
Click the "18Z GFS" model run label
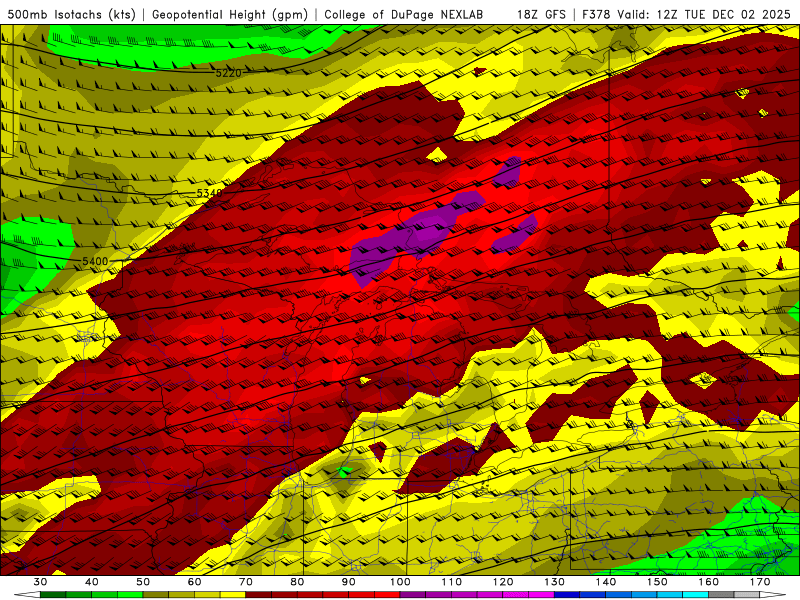coord(541,14)
